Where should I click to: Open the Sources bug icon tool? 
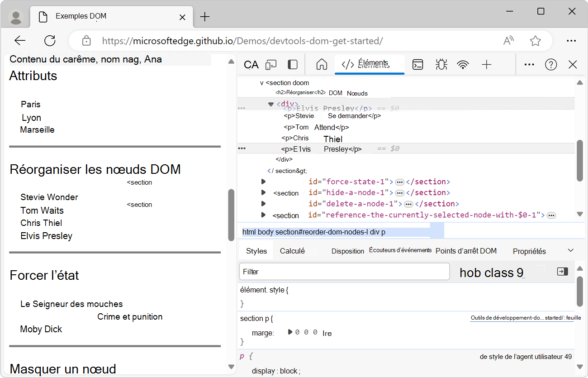(x=441, y=65)
